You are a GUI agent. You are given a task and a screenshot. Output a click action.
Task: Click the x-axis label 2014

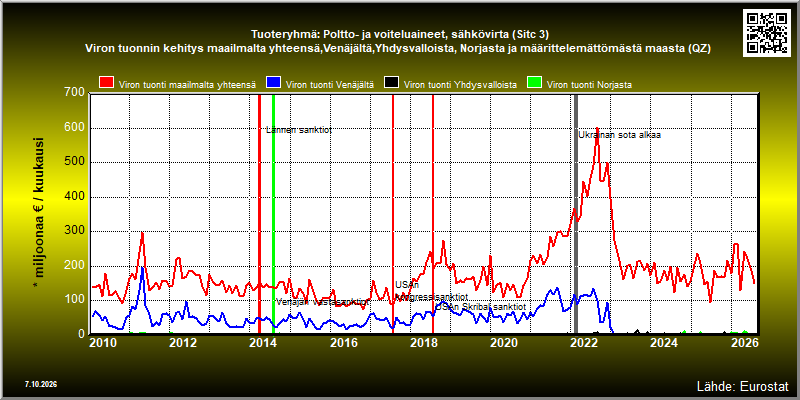click(263, 342)
